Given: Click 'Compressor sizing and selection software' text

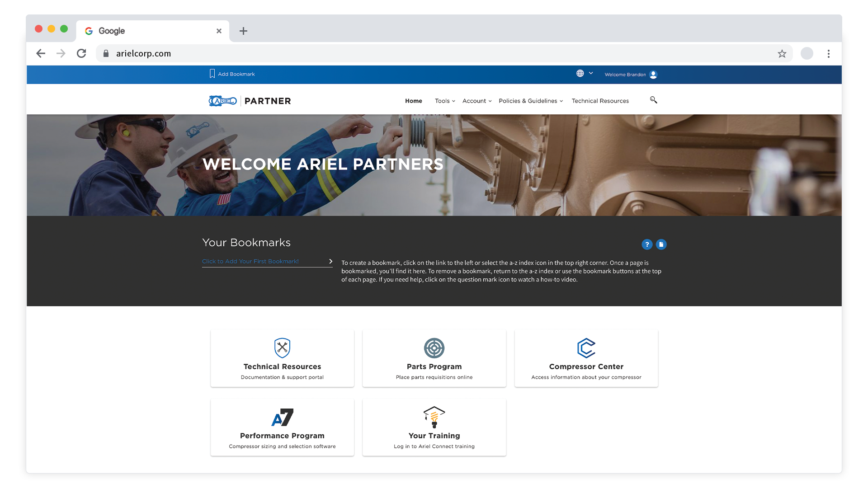Looking at the screenshot, I should point(282,446).
